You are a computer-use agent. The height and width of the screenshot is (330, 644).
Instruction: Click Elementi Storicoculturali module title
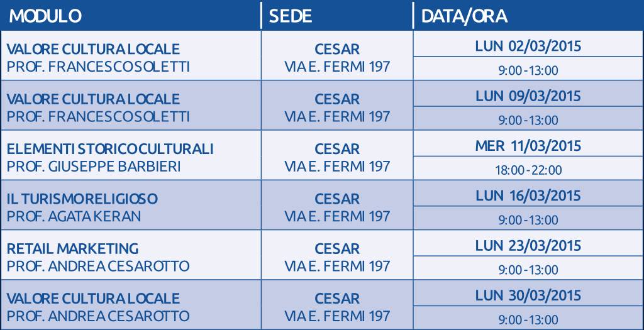(110, 149)
